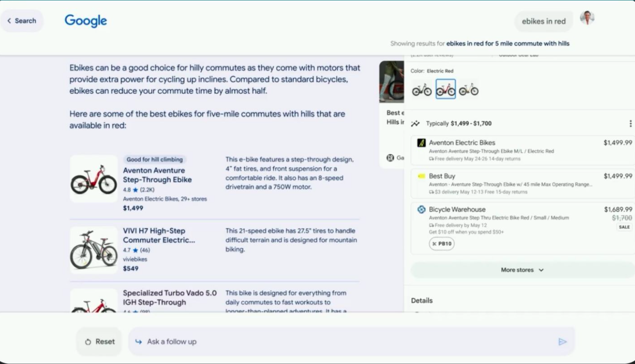Click the SALE badge

(624, 227)
